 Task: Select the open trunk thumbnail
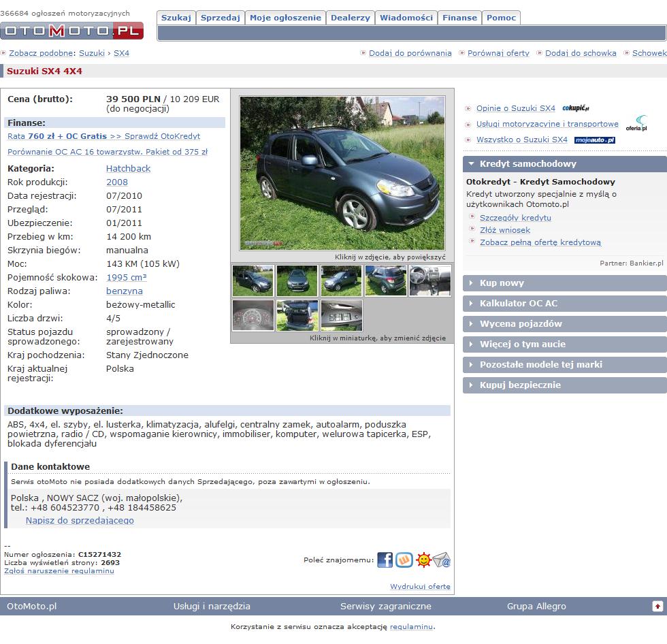[x=297, y=315]
